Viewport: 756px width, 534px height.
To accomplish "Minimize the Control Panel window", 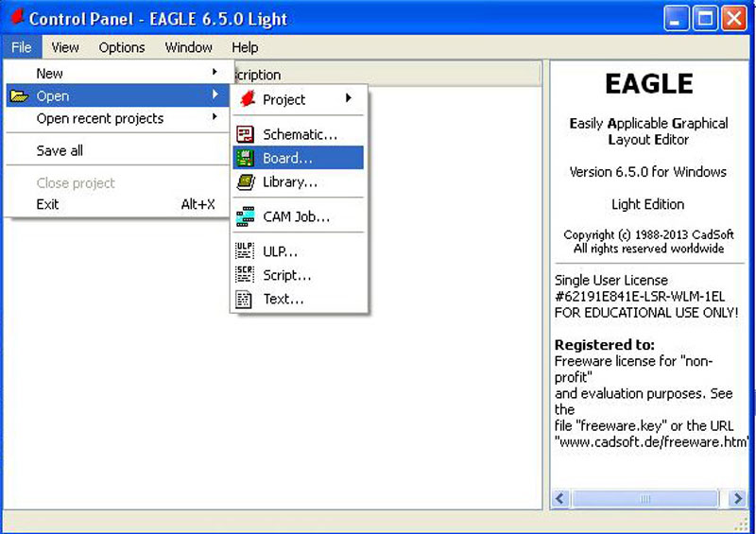I will point(676,19).
